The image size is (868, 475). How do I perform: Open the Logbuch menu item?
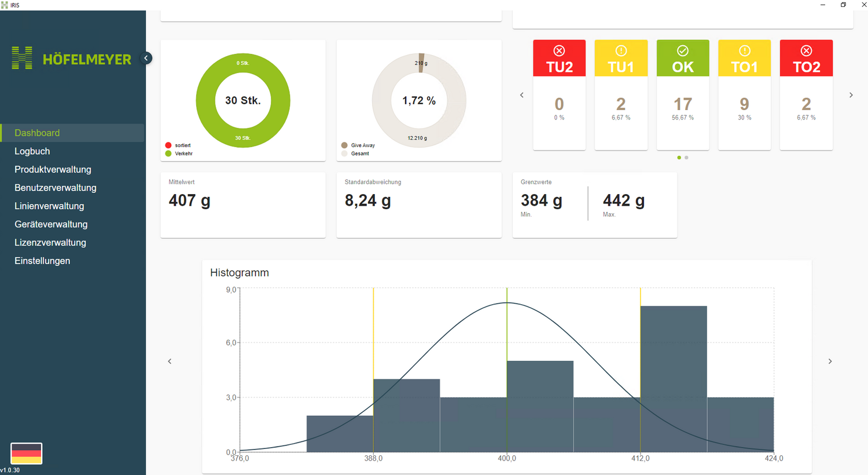[32, 151]
